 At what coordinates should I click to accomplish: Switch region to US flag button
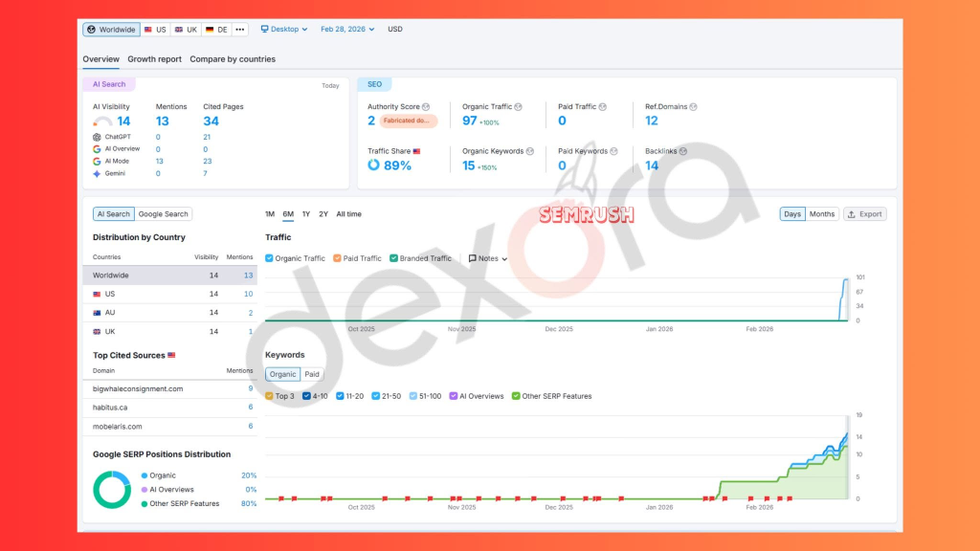tap(155, 30)
